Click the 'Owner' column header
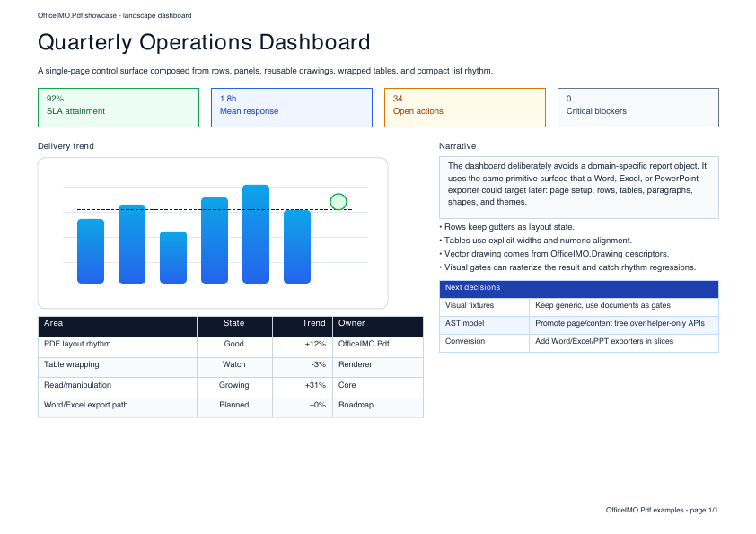 378,327
